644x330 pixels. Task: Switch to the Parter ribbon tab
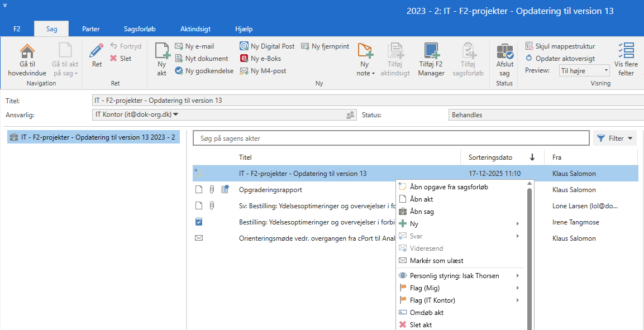pyautogui.click(x=91, y=28)
